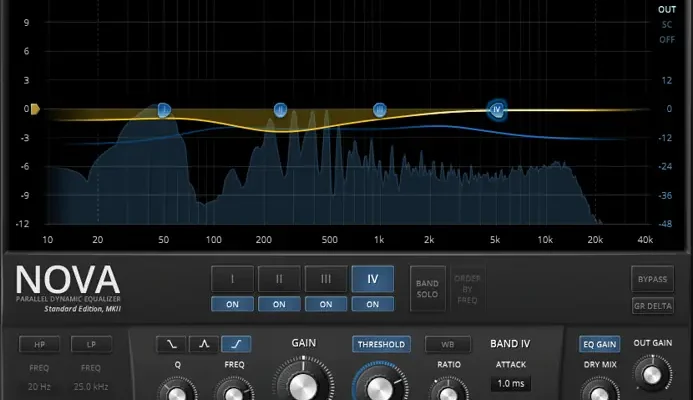Click the band III node on the EQ curve

point(380,109)
